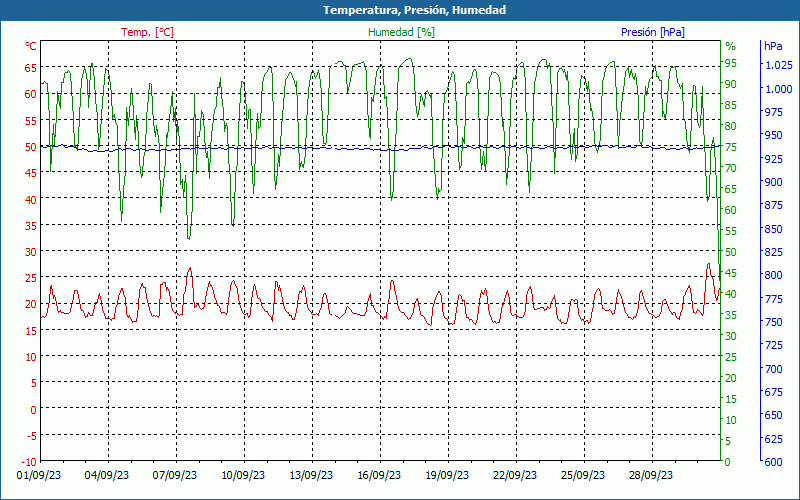Select the 'Presión [hPa]' legend label

[653, 32]
